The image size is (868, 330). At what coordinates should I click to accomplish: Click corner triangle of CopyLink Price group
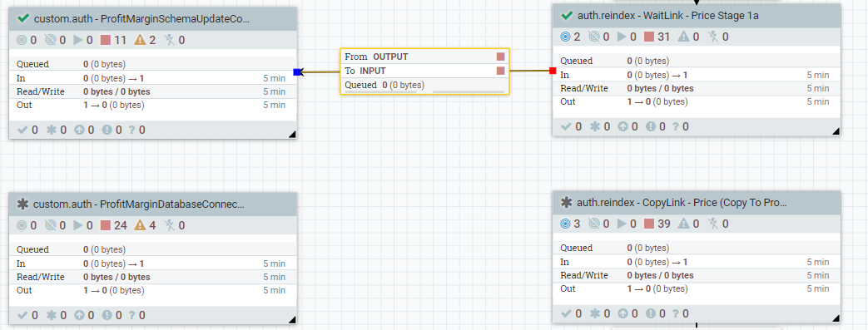(836, 318)
